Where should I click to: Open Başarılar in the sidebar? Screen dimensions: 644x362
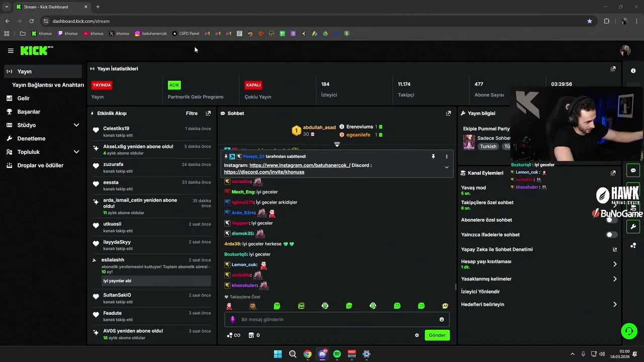coord(29,112)
